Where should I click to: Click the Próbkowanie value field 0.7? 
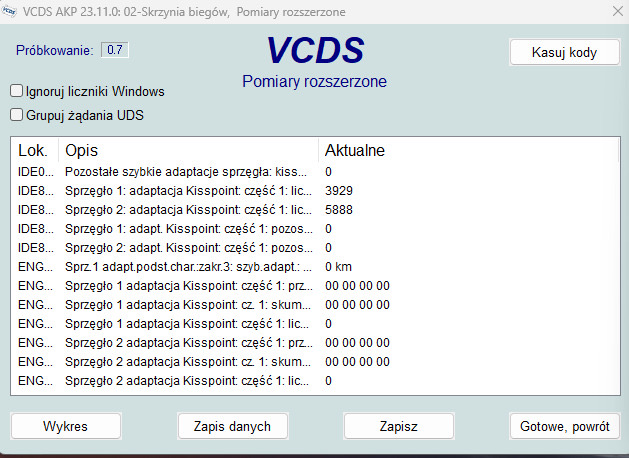pyautogui.click(x=115, y=50)
